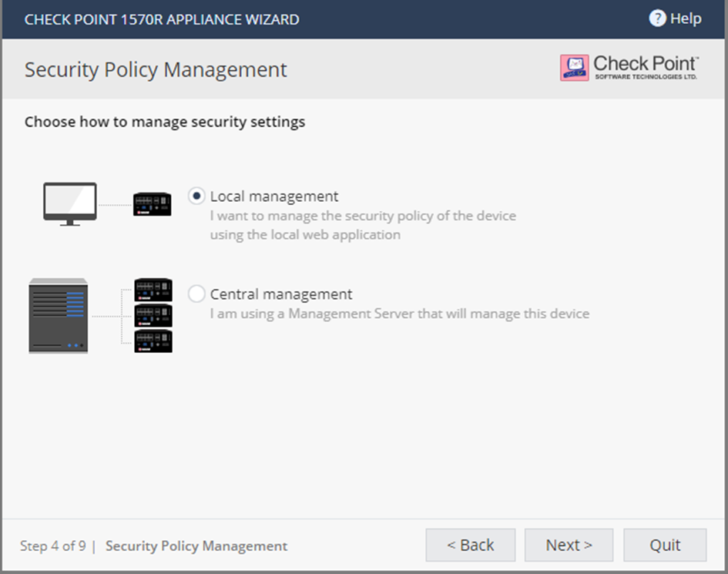Viewport: 728px width, 574px height.
Task: Select the Central management radio button
Action: tap(196, 294)
